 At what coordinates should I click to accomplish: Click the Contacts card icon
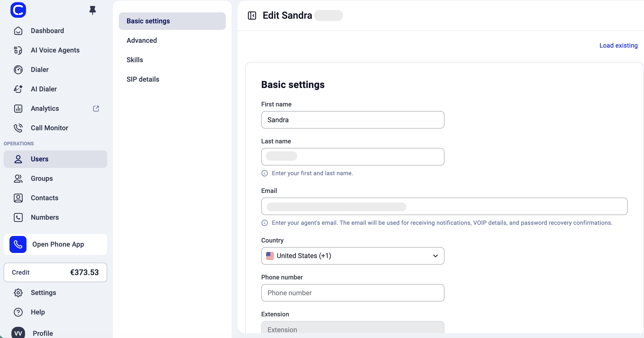click(x=18, y=198)
